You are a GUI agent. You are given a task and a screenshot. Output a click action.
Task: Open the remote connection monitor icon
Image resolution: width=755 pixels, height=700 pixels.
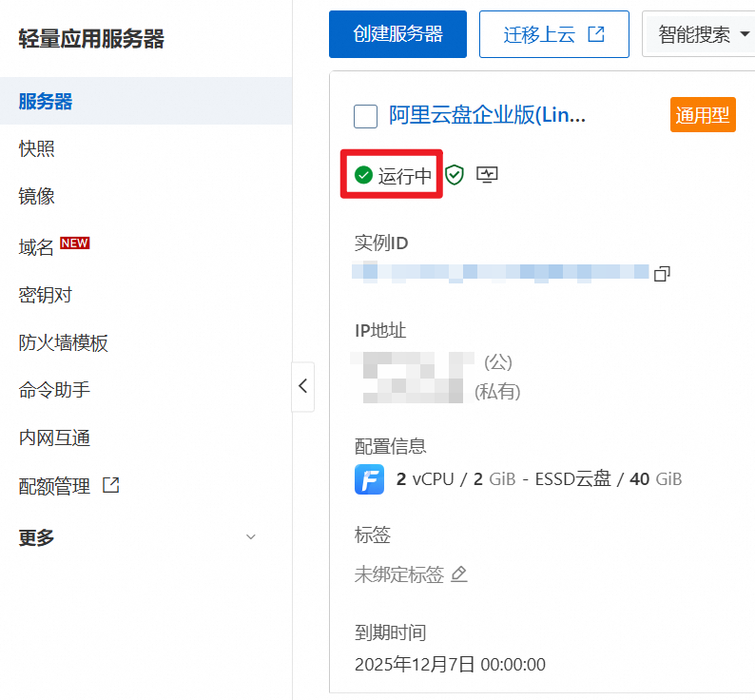(x=487, y=175)
